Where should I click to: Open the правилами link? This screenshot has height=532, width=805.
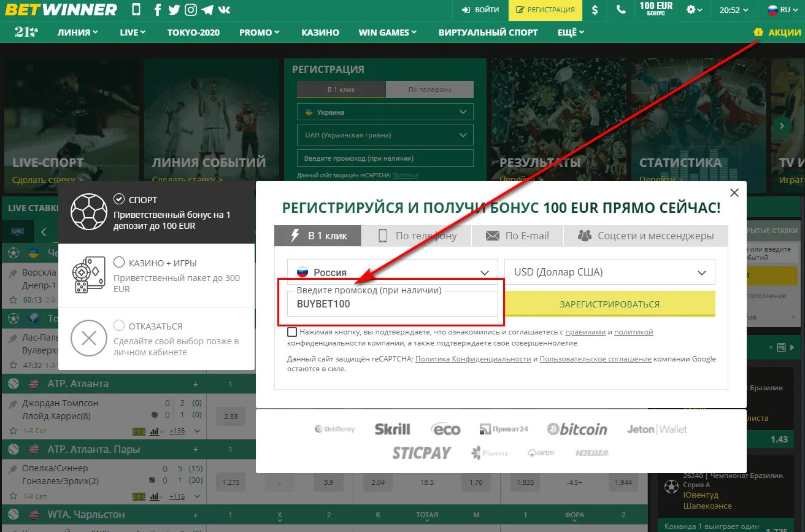tap(585, 332)
